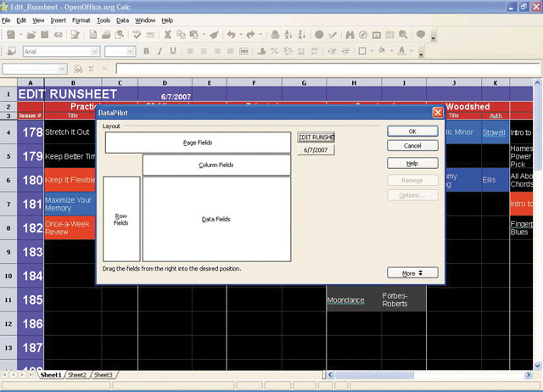Expand the Undo history dropdown arrow

pyautogui.click(x=241, y=35)
